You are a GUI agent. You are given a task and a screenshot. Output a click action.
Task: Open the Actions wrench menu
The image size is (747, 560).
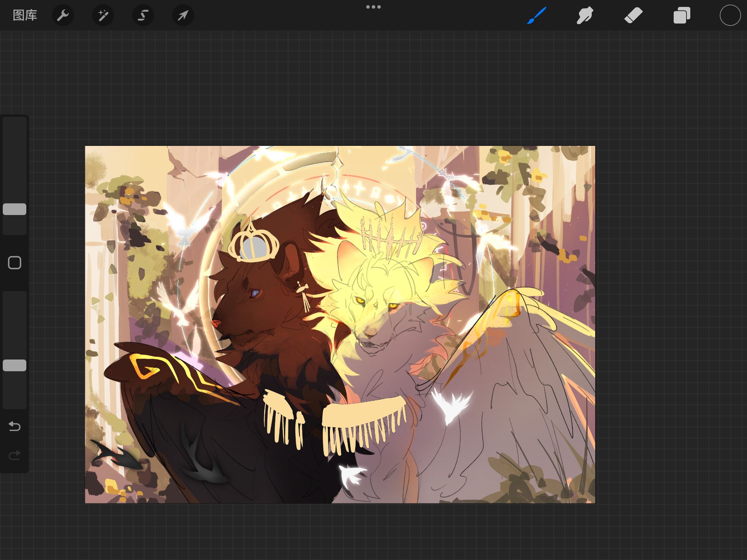point(63,15)
